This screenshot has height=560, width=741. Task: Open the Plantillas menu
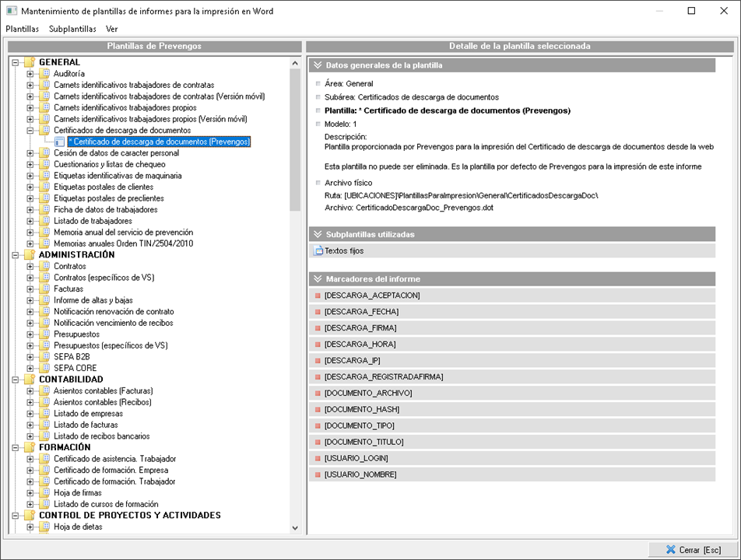[x=22, y=29]
